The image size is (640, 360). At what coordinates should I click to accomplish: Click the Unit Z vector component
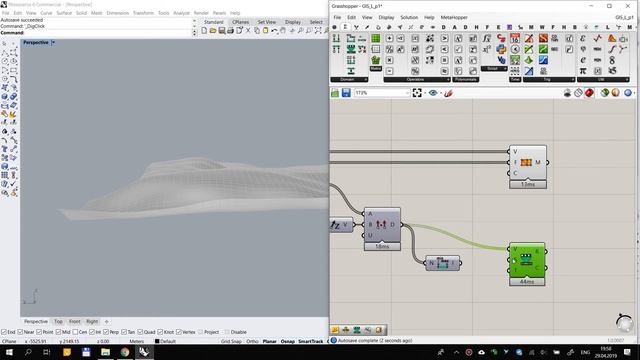[x=341, y=224]
